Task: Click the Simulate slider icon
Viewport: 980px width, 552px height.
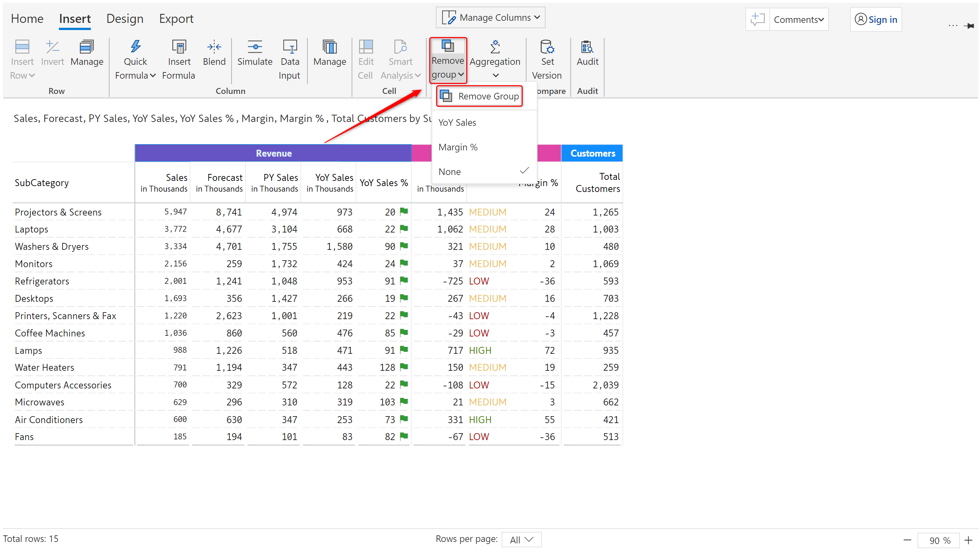Action: (x=254, y=47)
